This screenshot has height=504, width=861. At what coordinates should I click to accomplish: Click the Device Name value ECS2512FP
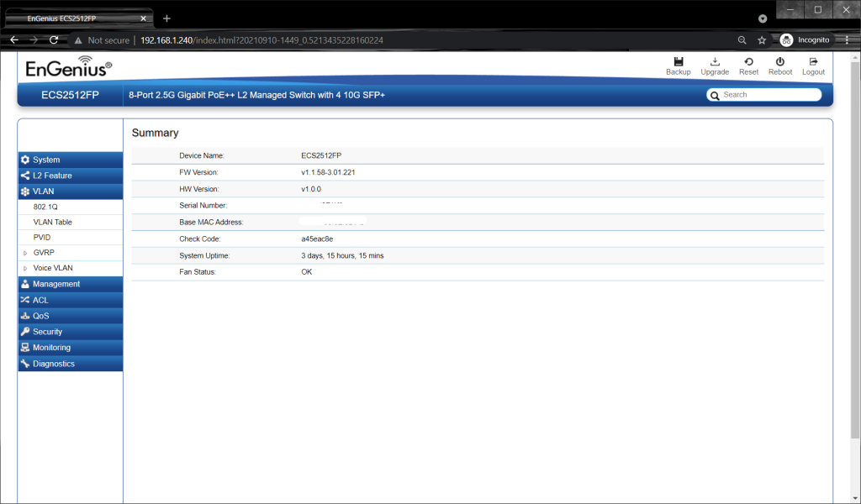pos(321,155)
